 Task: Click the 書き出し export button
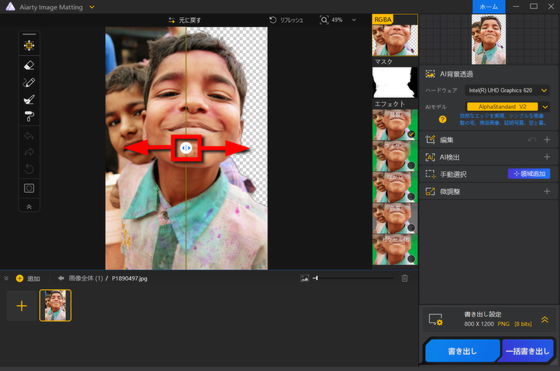point(462,351)
